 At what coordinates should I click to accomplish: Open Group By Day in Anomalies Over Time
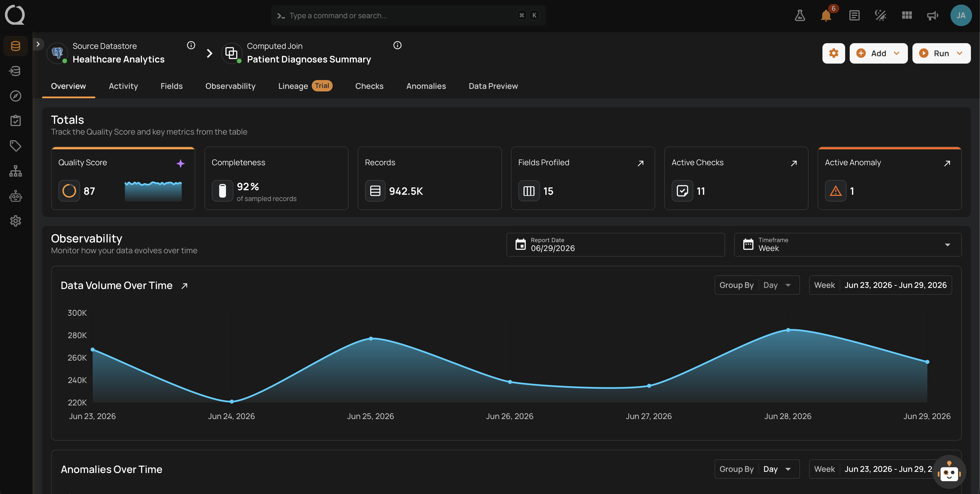coord(757,469)
